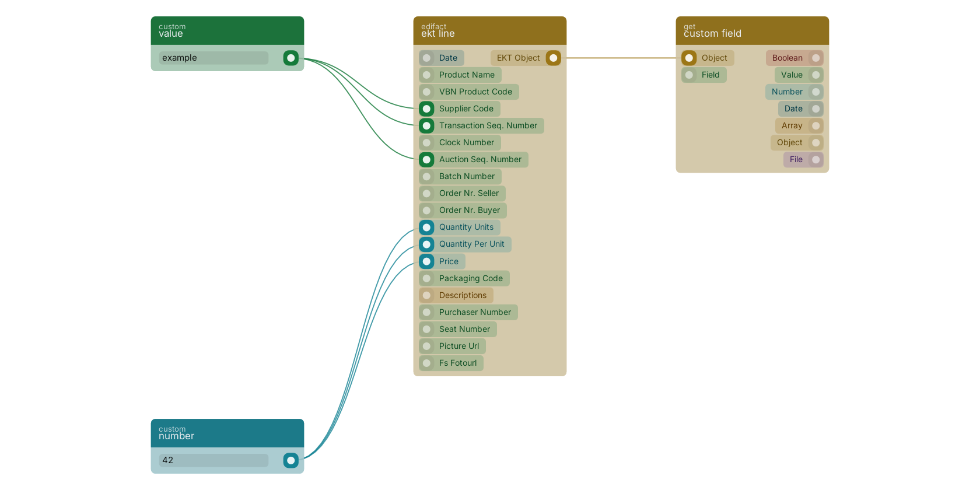The width and height of the screenshot is (980, 490).
Task: Select the get custom field node header
Action: [x=752, y=30]
